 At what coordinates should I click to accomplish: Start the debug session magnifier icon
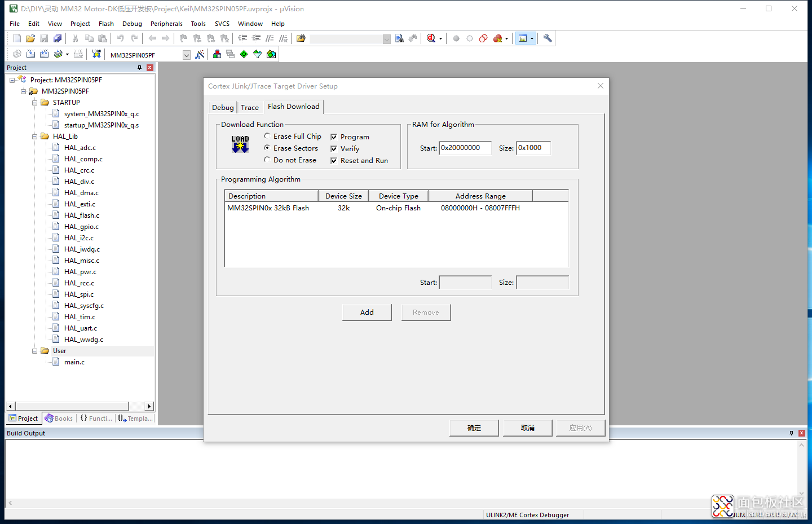pos(431,38)
